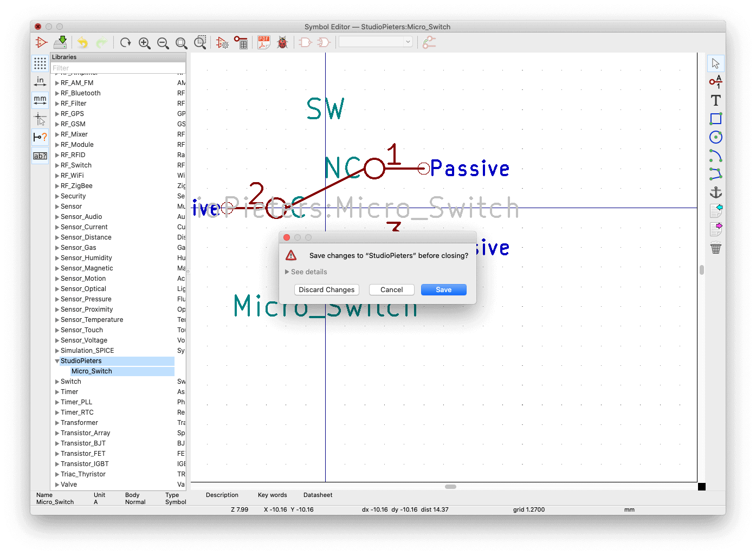Toggle pin electrical types display
Image resolution: width=756 pixels, height=555 pixels.
click(x=40, y=137)
